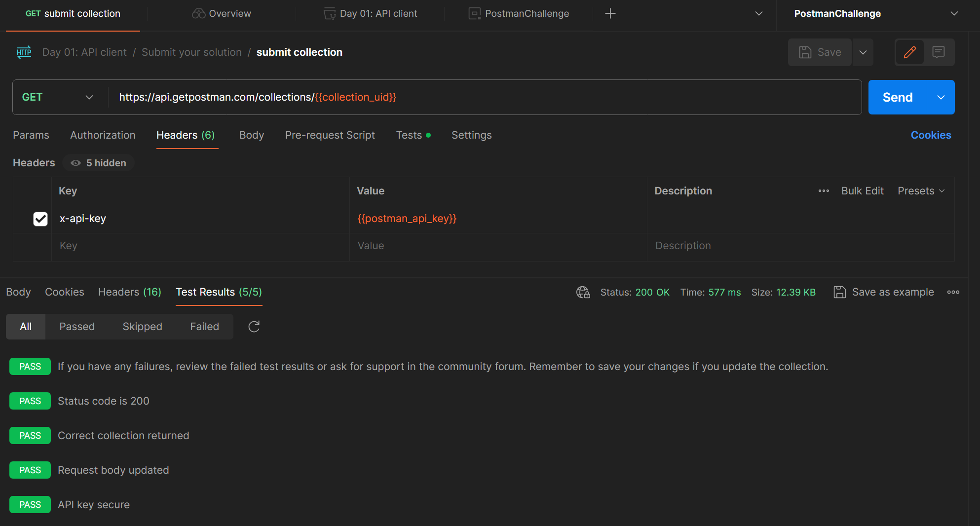This screenshot has height=526, width=980.
Task: Click the refresh test results icon
Action: [254, 327]
